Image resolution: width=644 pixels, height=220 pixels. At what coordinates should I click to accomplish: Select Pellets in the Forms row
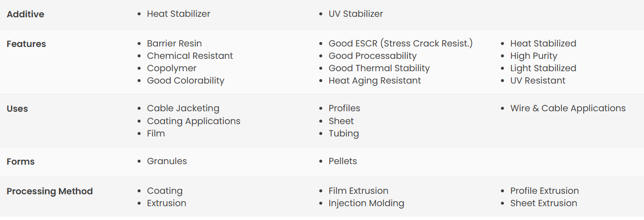coord(343,161)
